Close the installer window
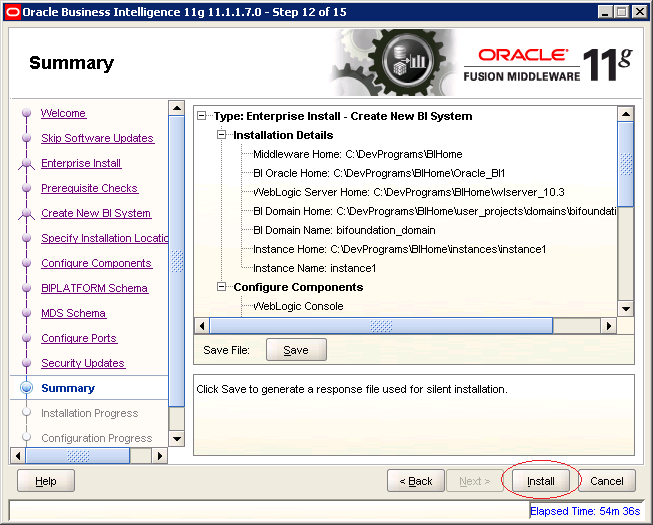The image size is (653, 525). (639, 12)
